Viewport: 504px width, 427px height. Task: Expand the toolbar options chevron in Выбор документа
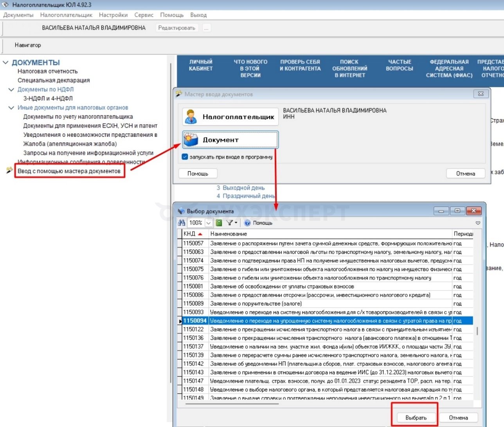tap(478, 223)
